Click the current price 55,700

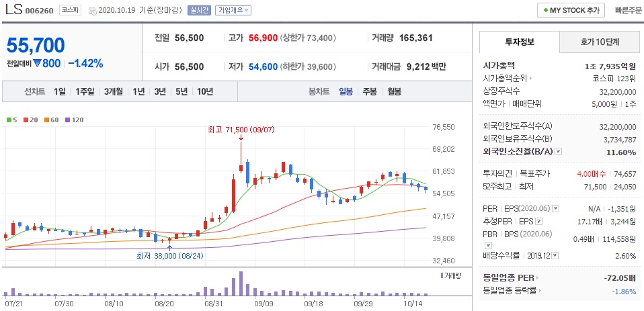click(36, 45)
